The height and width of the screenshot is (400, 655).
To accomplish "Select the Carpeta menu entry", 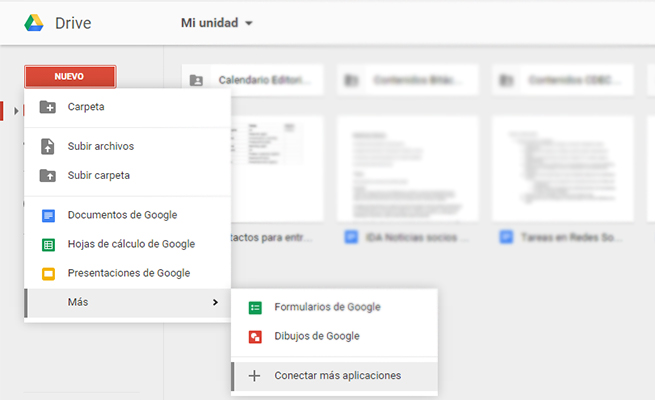I will coord(127,107).
